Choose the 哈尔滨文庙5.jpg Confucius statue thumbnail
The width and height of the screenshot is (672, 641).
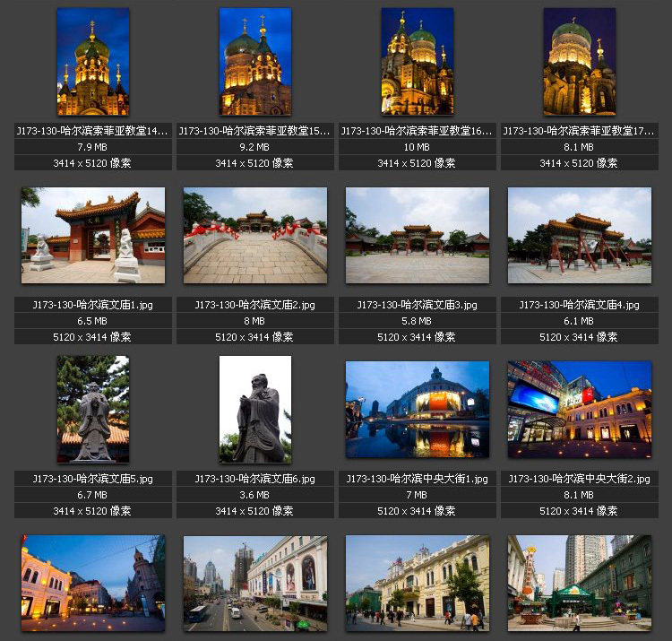click(93, 409)
